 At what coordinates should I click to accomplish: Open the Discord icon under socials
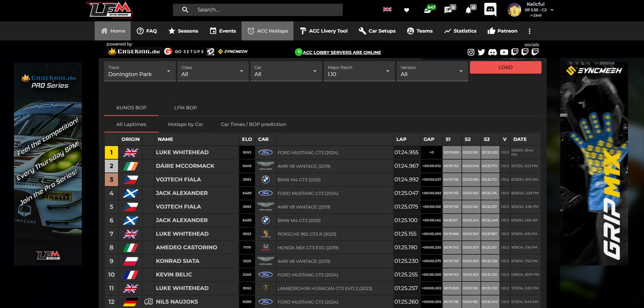point(493,52)
